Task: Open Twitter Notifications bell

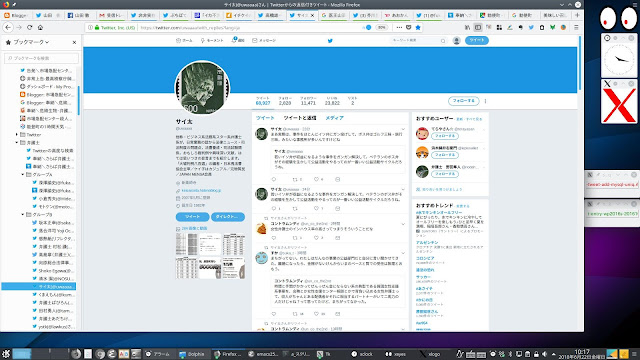Action: pos(238,40)
